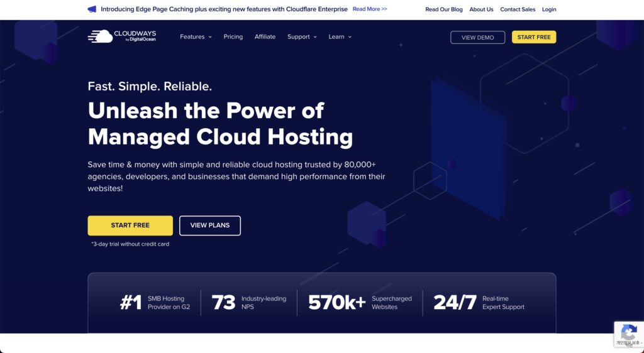Expand the Learn dropdown menu
This screenshot has width=644, height=353.
point(340,37)
